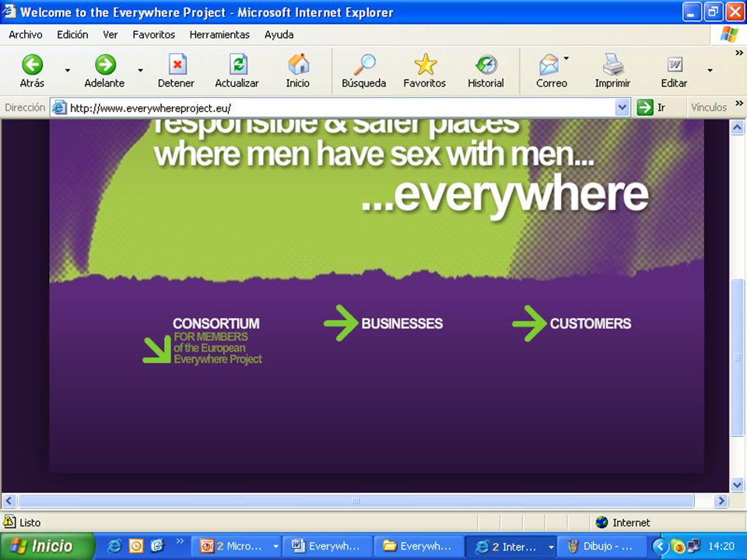
Task: Open the Búsqueda search panel
Action: click(x=364, y=71)
